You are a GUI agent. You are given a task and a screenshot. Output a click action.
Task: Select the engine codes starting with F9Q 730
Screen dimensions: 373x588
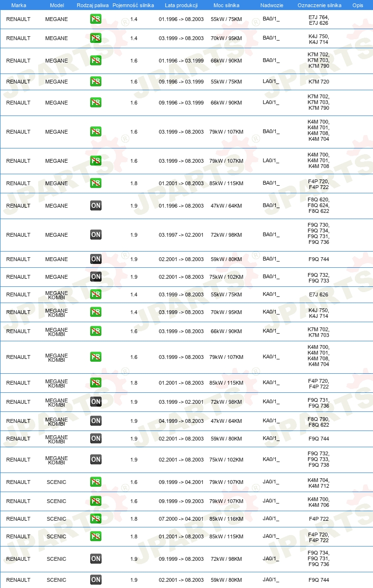click(x=319, y=233)
